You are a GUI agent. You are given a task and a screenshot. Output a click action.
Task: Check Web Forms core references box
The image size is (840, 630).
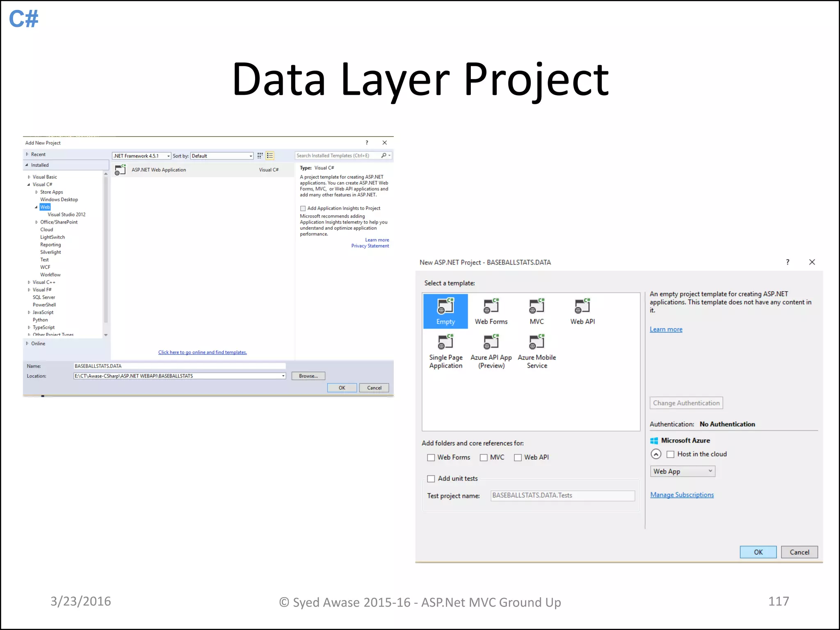(431, 457)
